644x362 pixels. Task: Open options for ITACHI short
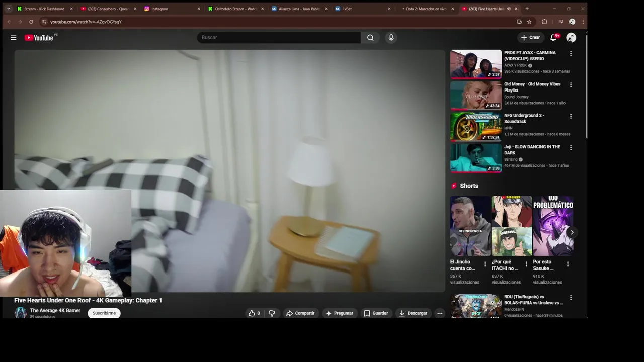526,264
